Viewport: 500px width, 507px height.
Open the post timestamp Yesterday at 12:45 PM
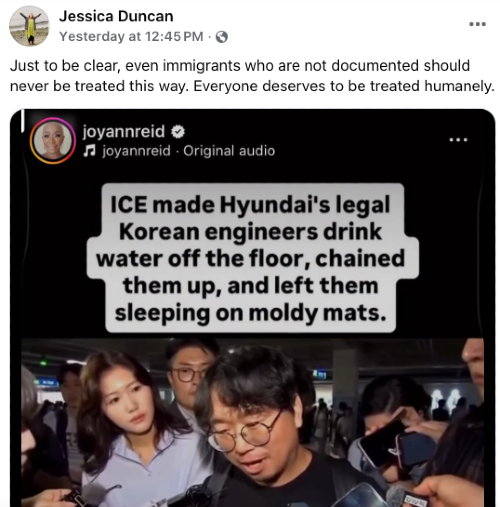tap(131, 36)
